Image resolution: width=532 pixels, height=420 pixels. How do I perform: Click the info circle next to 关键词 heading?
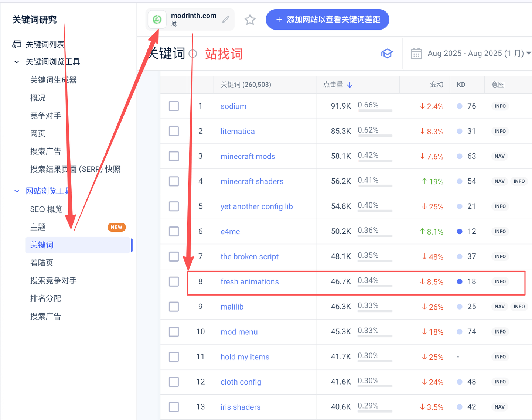pyautogui.click(x=193, y=54)
